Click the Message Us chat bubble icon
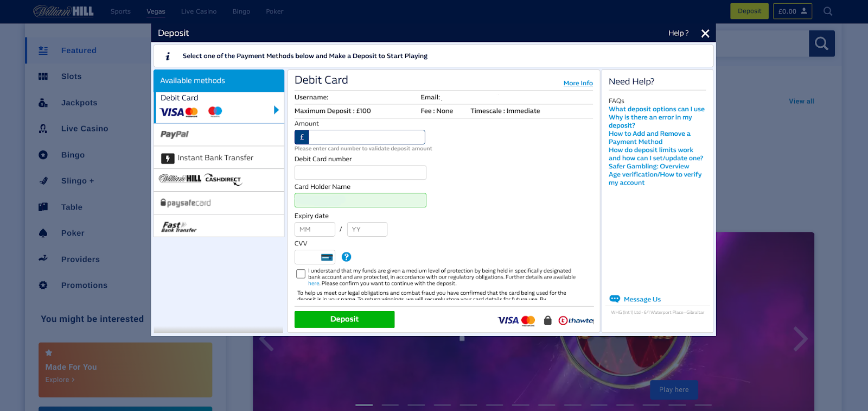 click(x=615, y=299)
